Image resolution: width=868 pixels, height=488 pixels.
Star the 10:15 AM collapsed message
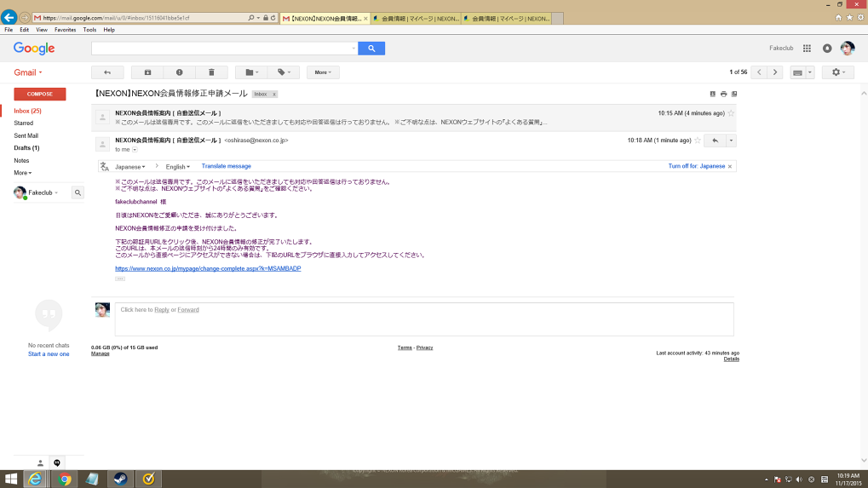(731, 113)
